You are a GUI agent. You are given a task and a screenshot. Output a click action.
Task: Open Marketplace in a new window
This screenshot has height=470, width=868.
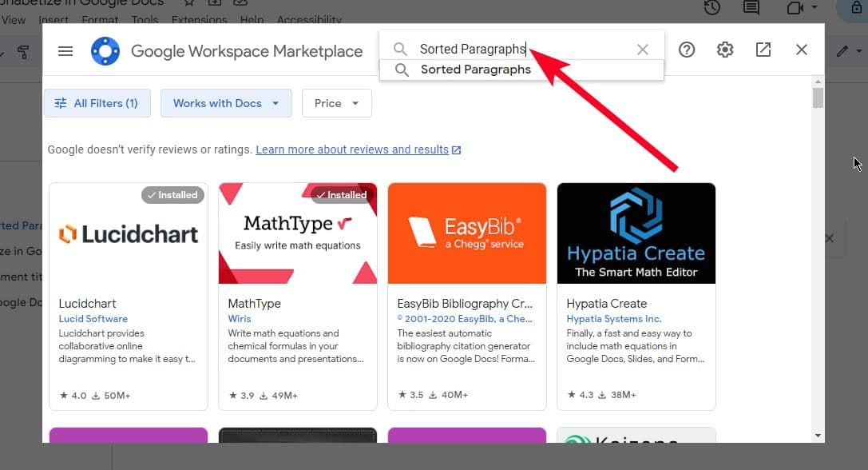(x=763, y=50)
